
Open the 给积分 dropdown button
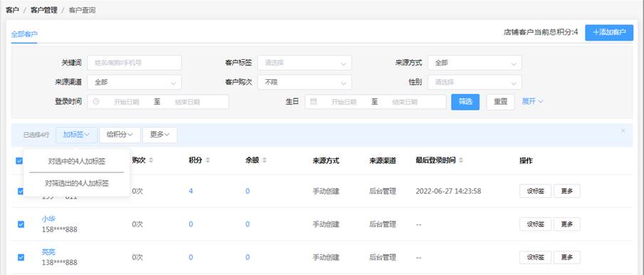point(120,135)
